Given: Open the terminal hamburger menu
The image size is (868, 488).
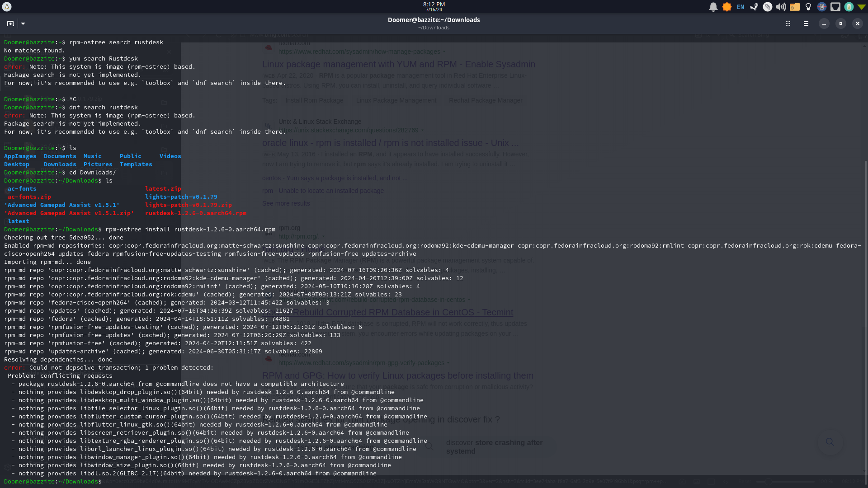Looking at the screenshot, I should pos(806,23).
